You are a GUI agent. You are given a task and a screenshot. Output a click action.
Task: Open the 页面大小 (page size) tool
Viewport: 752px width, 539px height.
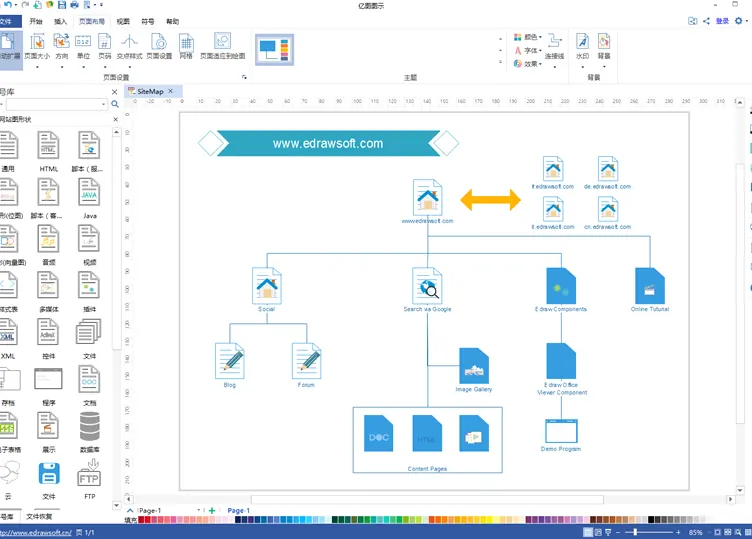[x=37, y=50]
